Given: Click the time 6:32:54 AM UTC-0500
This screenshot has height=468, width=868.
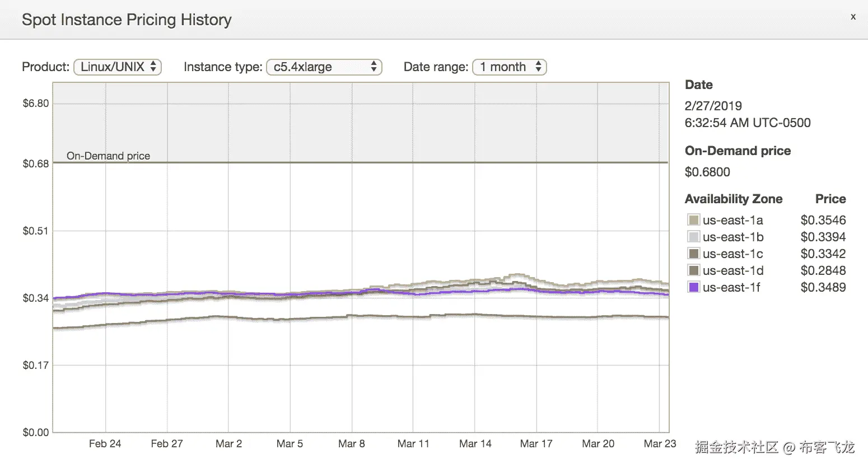Looking at the screenshot, I should [x=748, y=123].
